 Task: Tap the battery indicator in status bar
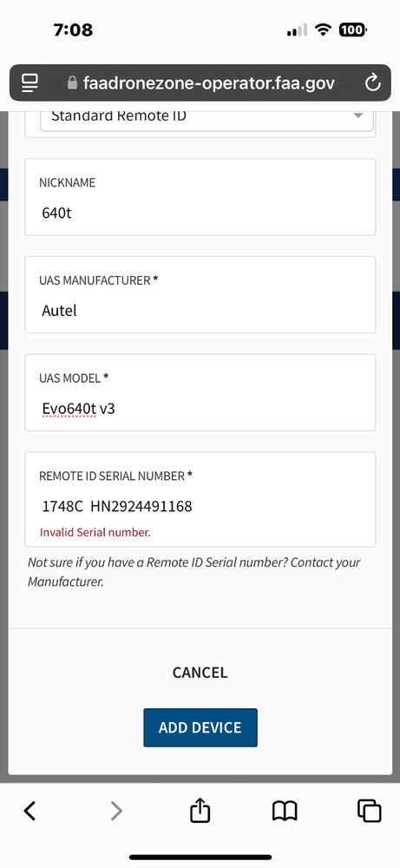tap(352, 30)
